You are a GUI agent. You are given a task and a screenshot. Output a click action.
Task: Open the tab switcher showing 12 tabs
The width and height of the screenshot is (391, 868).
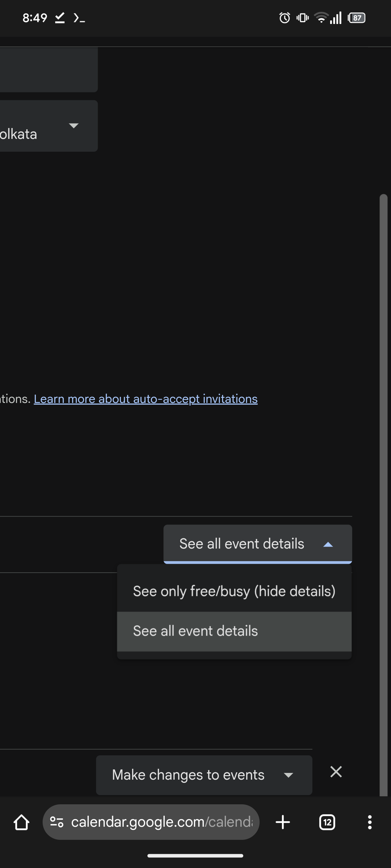tap(327, 822)
